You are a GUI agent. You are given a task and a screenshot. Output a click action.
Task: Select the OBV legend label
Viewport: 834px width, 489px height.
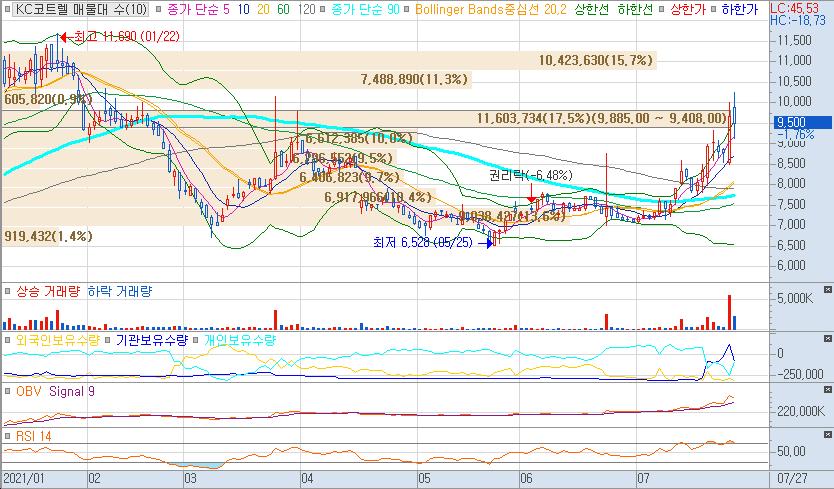pos(28,391)
